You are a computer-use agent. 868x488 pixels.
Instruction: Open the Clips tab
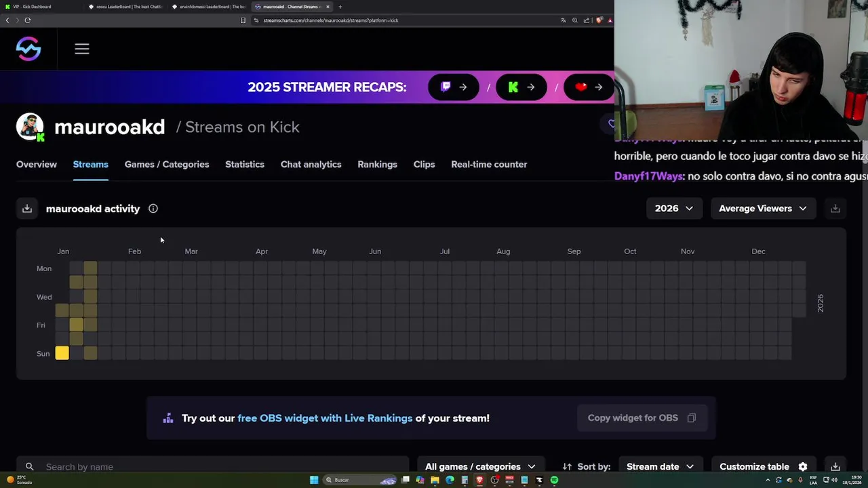coord(425,164)
